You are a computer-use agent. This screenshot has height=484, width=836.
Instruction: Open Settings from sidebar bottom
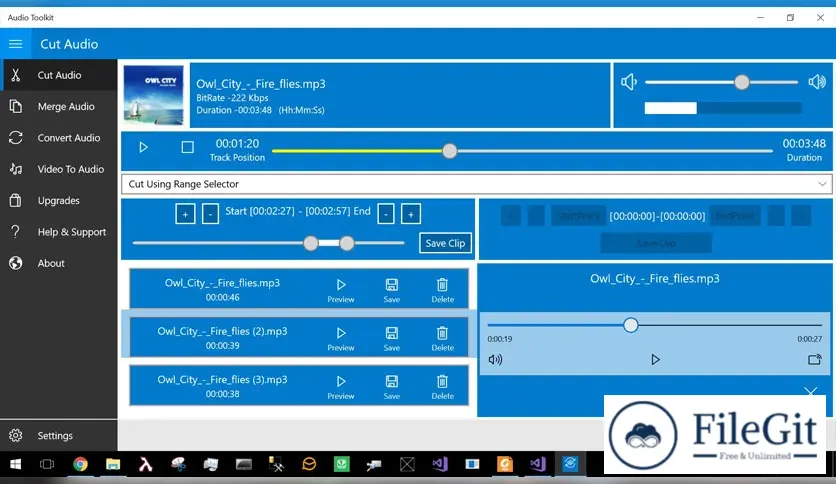pos(59,435)
